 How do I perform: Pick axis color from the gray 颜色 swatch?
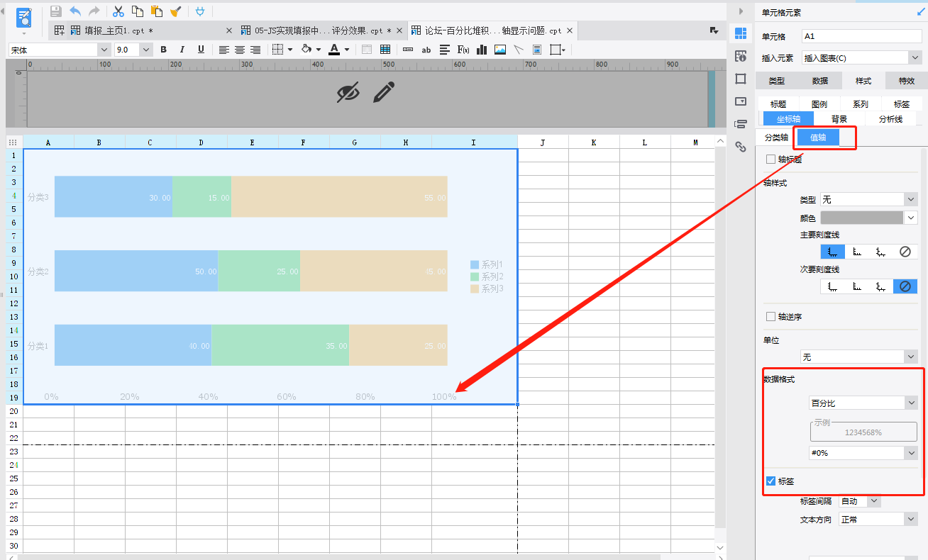[861, 218]
